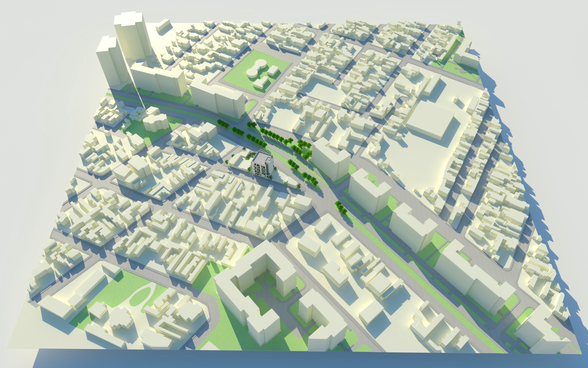Screen dimensions: 588x368
Task: Select the rectangular building inside the top park
Action: click(x=273, y=70)
